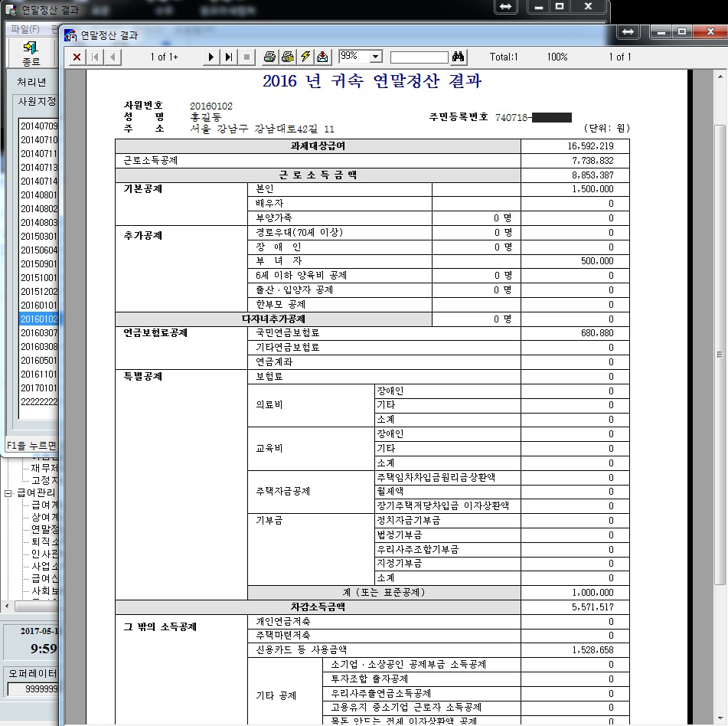728x726 pixels.
Task: Close the report preview with the red X icon
Action: [x=77, y=57]
